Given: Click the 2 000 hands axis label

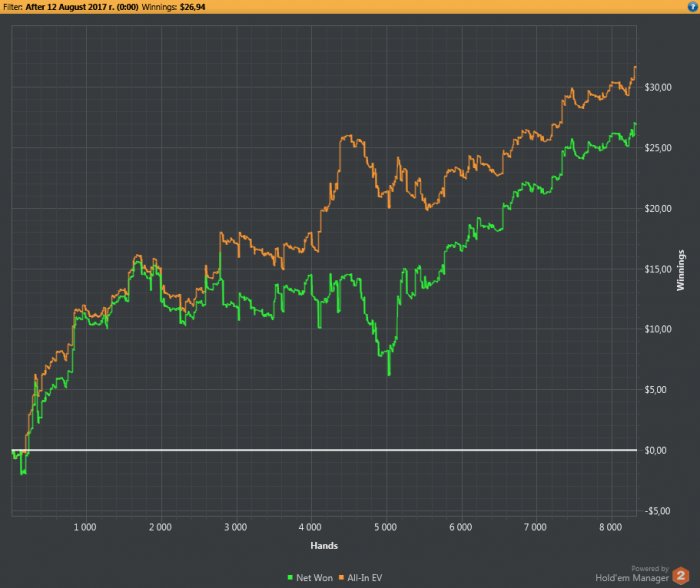Looking at the screenshot, I should (x=160, y=527).
